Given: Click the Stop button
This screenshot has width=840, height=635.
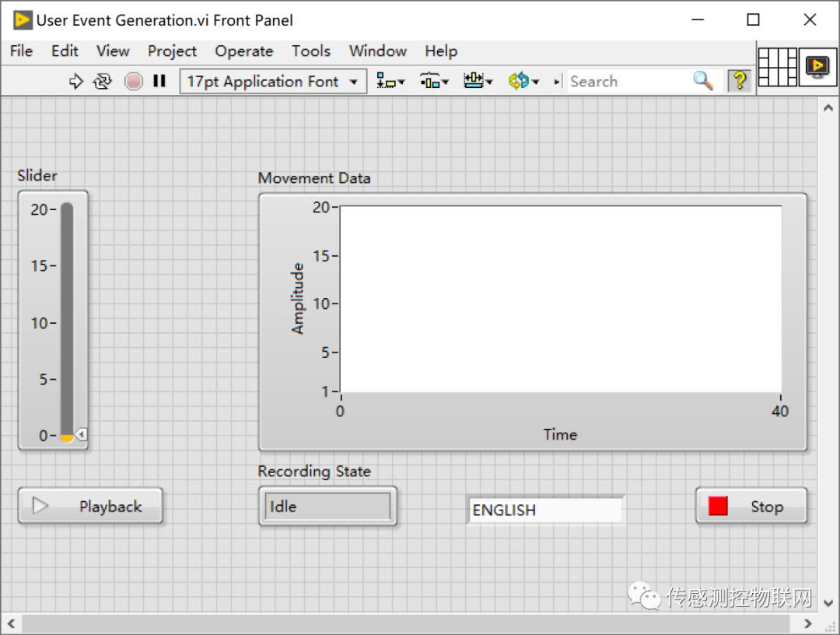Looking at the screenshot, I should tap(751, 505).
